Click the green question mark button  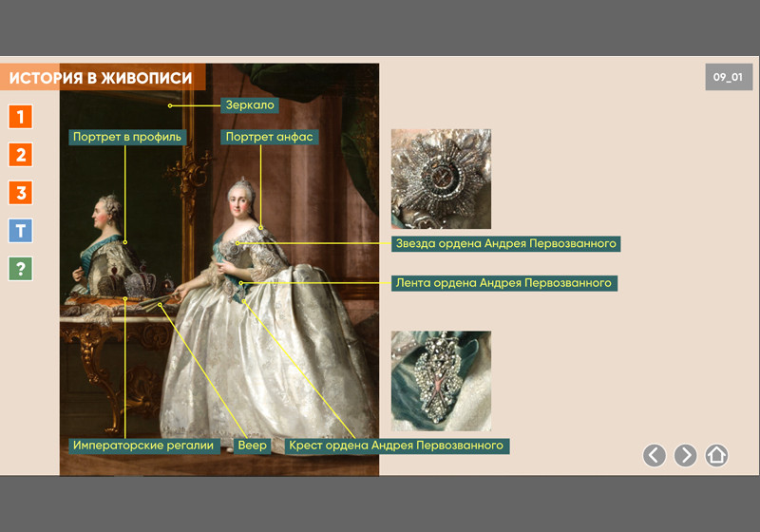tap(20, 269)
